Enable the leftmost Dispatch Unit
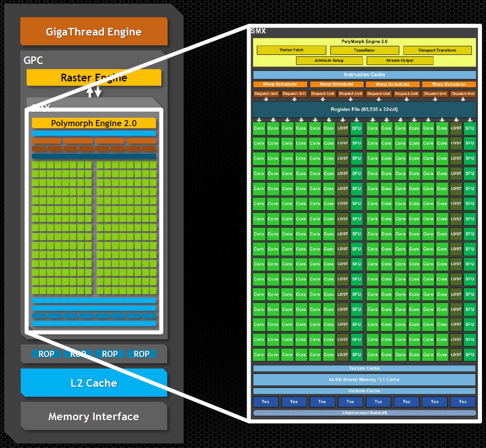Screen dimensions: 486x448 265,93
